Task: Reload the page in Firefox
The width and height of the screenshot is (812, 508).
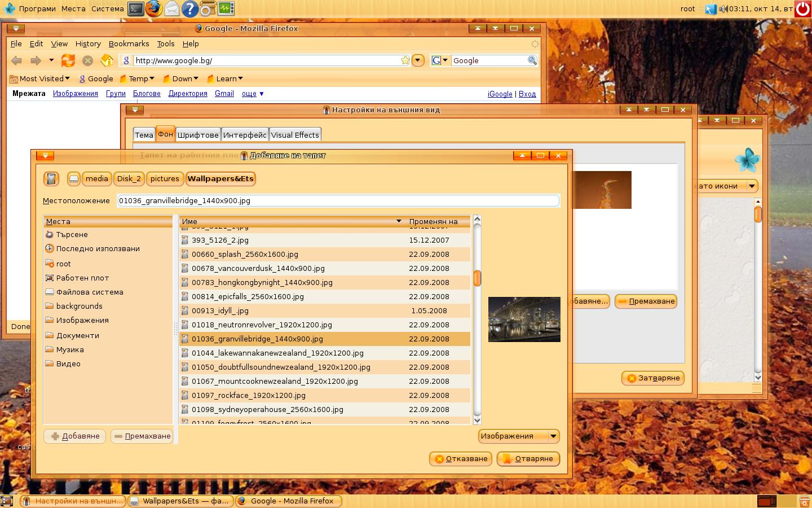Action: click(x=68, y=60)
